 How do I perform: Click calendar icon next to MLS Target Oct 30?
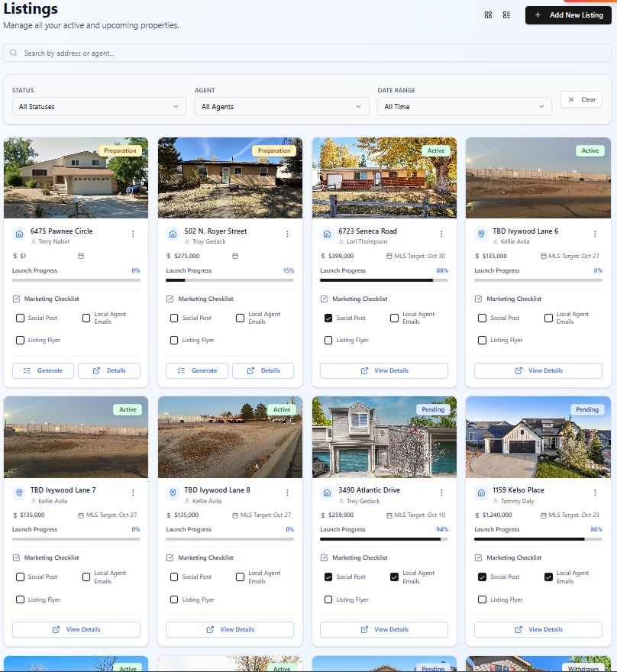tap(389, 256)
